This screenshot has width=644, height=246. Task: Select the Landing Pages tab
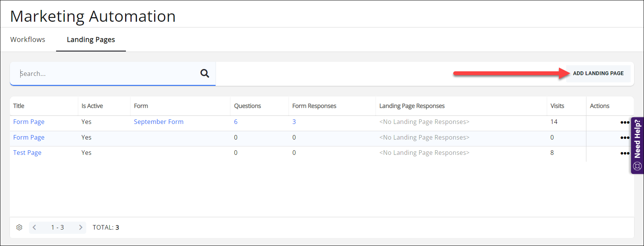[x=91, y=40]
